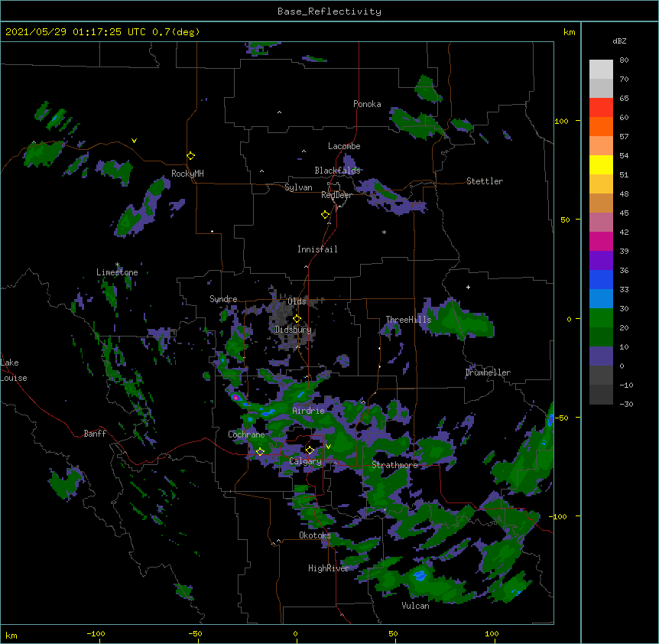Select the purple 39-36 dBZ legend swatch

tap(601, 260)
